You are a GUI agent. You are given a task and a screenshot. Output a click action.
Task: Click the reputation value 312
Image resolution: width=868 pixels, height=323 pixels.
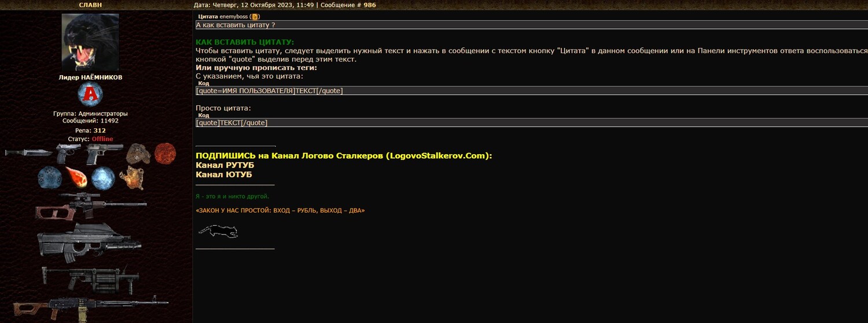100,131
